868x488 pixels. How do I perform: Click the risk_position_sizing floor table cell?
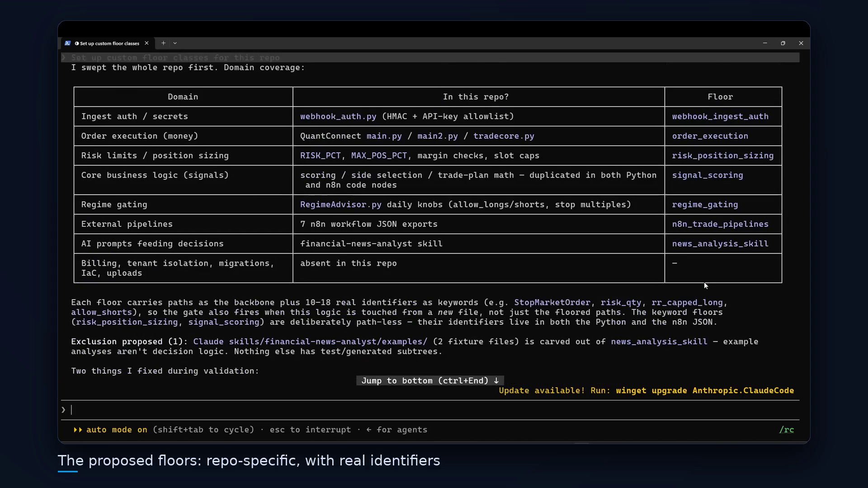click(x=723, y=155)
